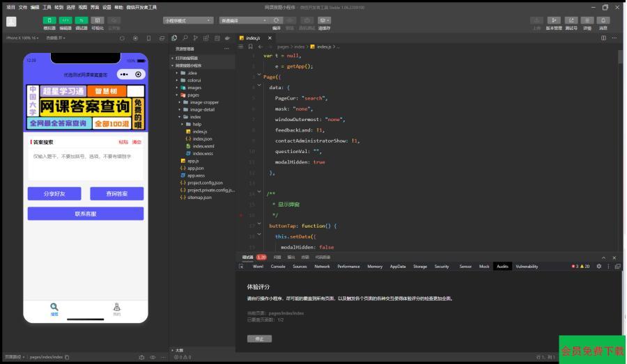Click the stop audit button (停止)
The height and width of the screenshot is (364, 627).
click(x=260, y=339)
